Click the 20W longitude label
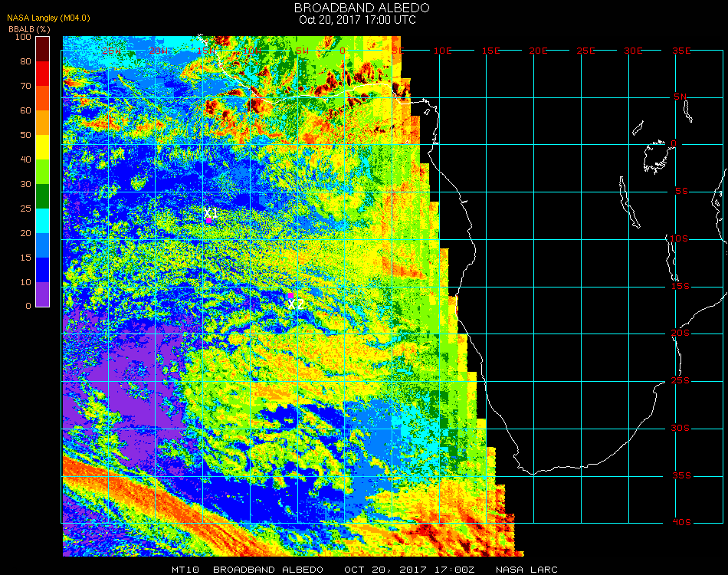The image size is (728, 575). 159,51
